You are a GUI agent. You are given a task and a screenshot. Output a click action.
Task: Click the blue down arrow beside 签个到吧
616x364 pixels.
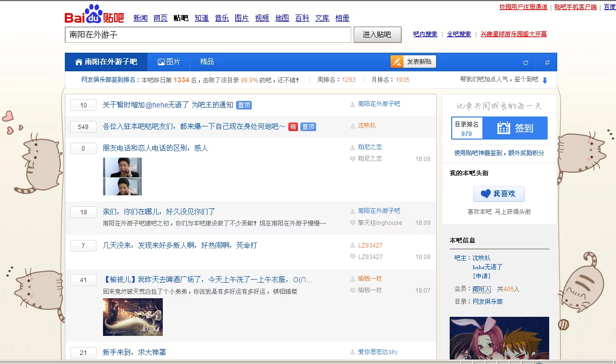pos(545,80)
